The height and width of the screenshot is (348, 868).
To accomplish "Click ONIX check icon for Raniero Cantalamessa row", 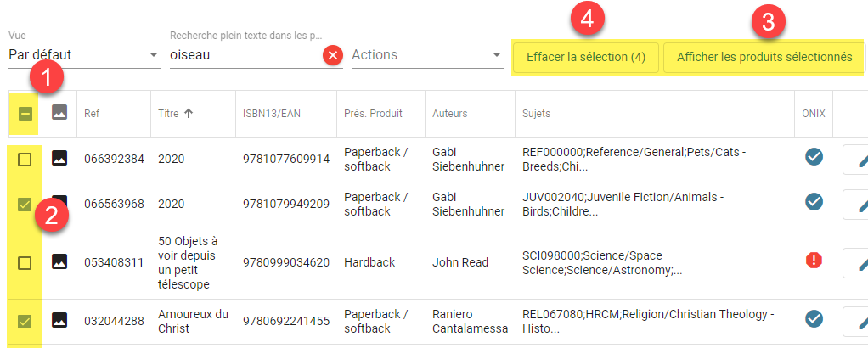I will tap(814, 318).
